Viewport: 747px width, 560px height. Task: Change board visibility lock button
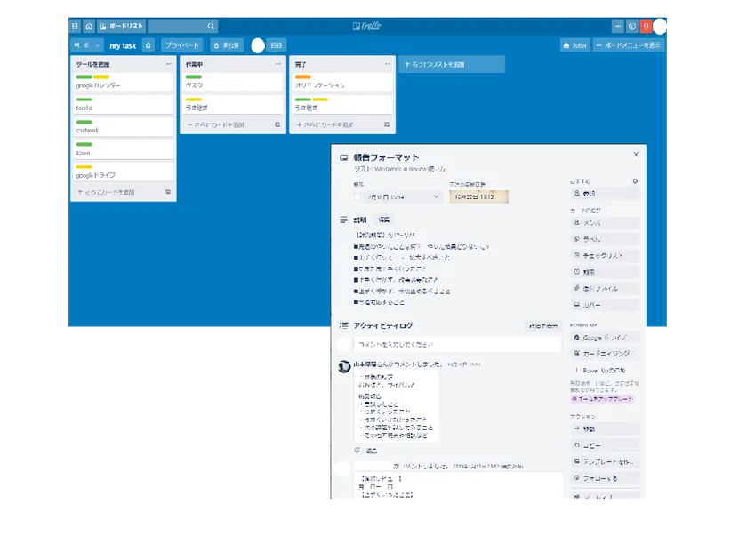click(x=226, y=45)
